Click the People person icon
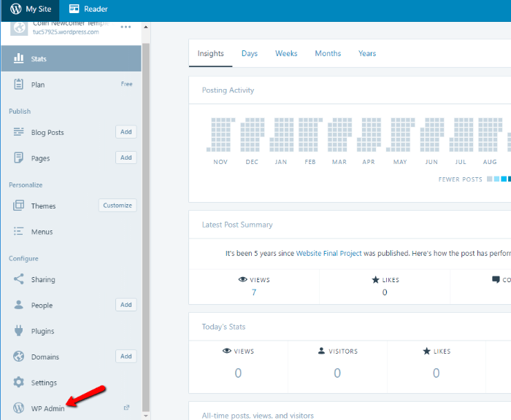Viewport: 511px width, 420px height. coord(18,305)
